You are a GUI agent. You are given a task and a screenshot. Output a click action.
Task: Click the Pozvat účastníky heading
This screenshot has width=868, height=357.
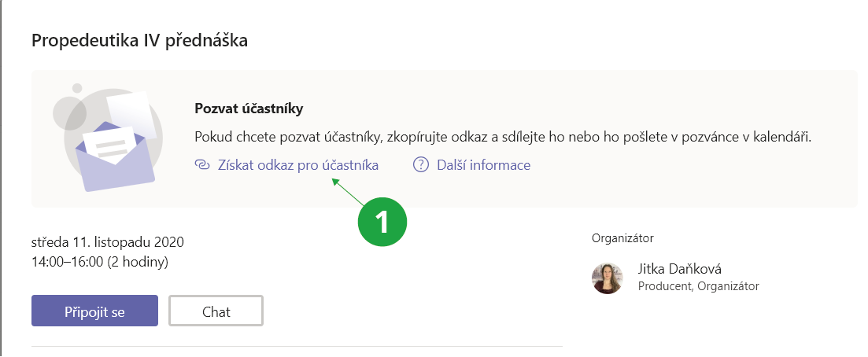248,109
